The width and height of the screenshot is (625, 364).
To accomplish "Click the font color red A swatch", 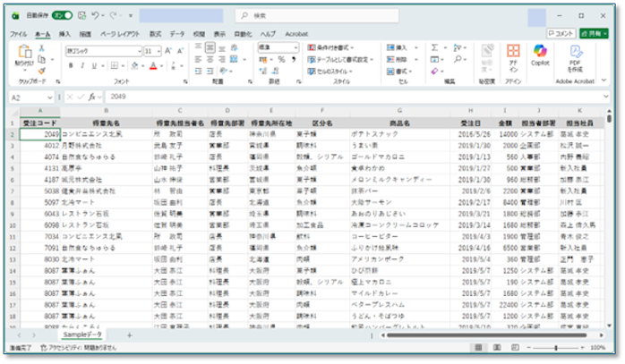I will pos(153,65).
